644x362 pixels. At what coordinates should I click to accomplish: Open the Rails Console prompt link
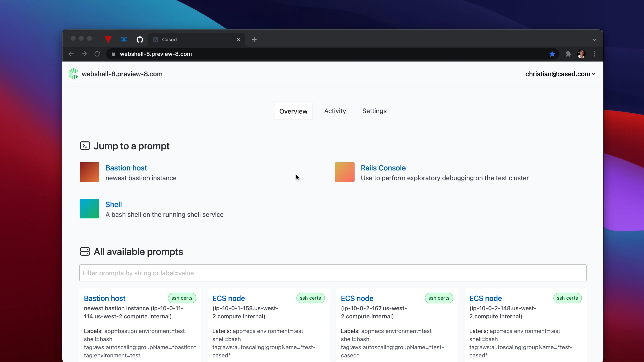point(383,168)
